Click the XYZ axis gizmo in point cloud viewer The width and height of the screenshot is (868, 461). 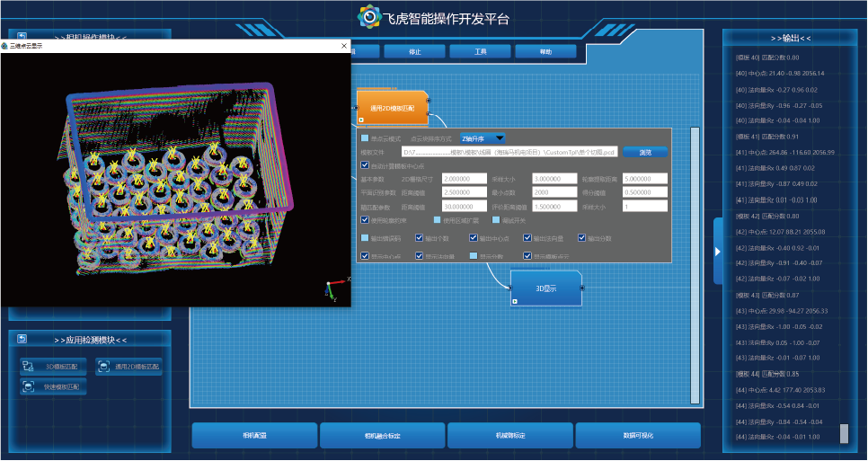click(x=332, y=288)
